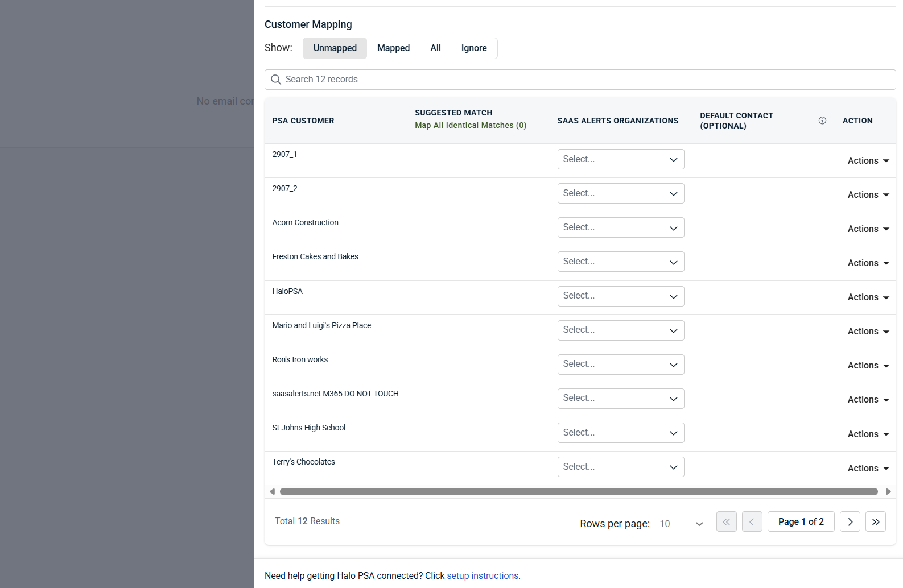Click Map All Identical Matches link
The height and width of the screenshot is (588, 903).
click(x=471, y=125)
